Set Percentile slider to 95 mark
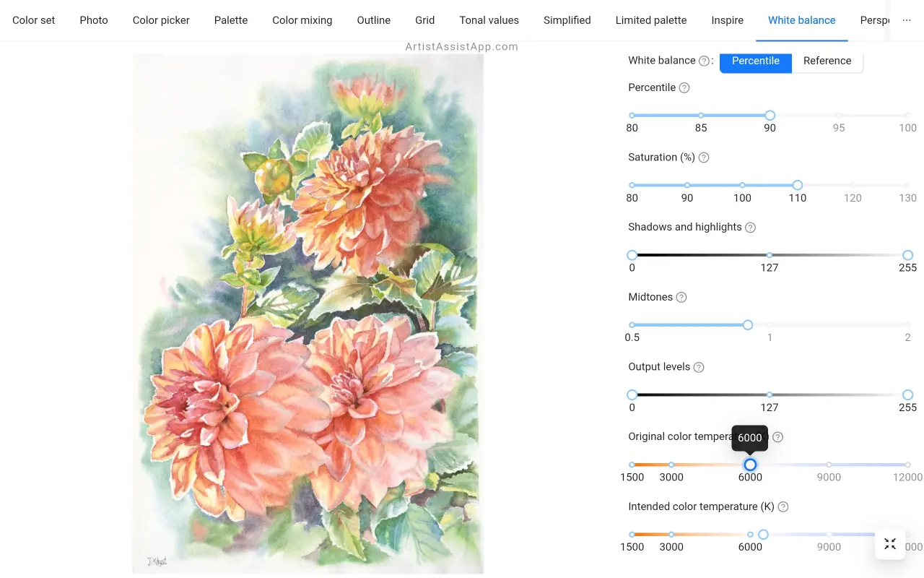The width and height of the screenshot is (924, 578). click(839, 116)
